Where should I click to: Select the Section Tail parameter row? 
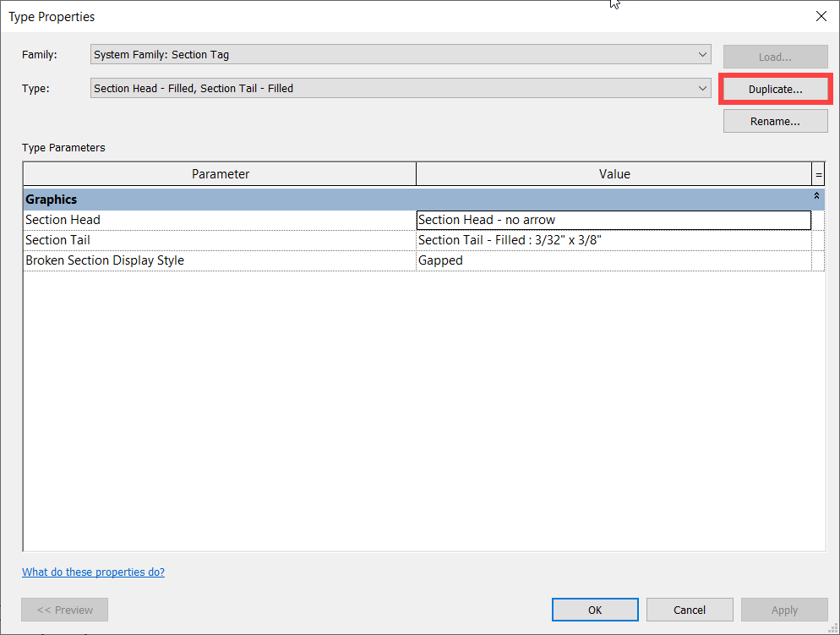(x=220, y=239)
